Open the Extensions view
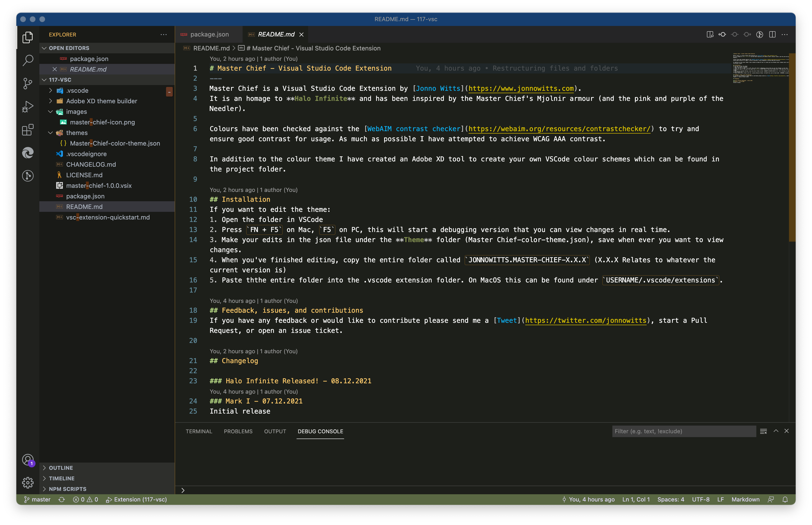Image resolution: width=812 pixels, height=525 pixels. click(28, 129)
